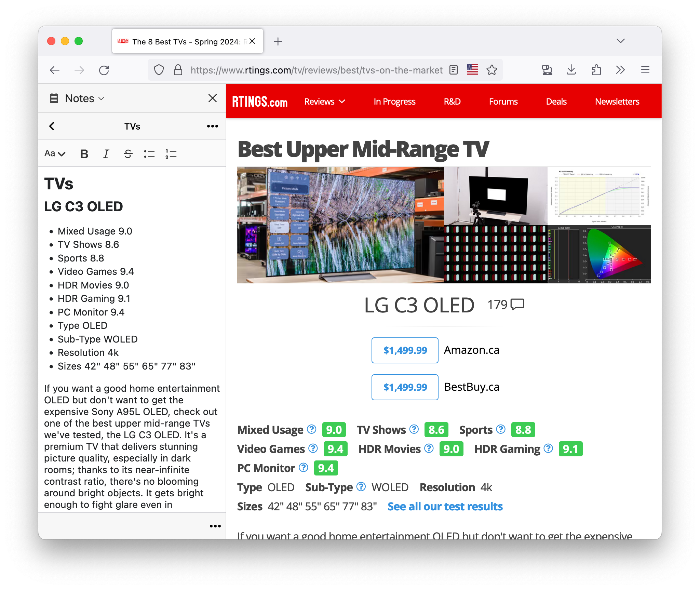Screen dimensions: 700x590
Task: Bookmark the page with the star icon
Action: click(x=492, y=70)
